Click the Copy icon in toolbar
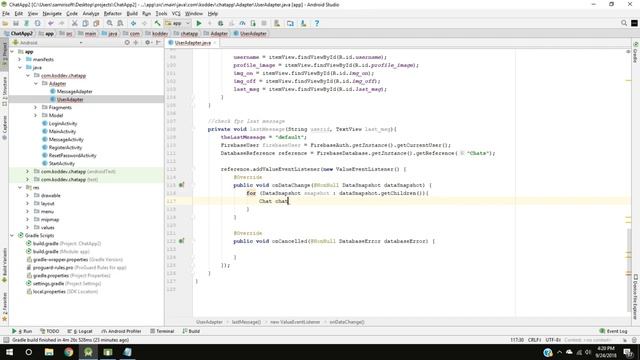Image resolution: width=640 pixels, height=360 pixels. pos(85,23)
